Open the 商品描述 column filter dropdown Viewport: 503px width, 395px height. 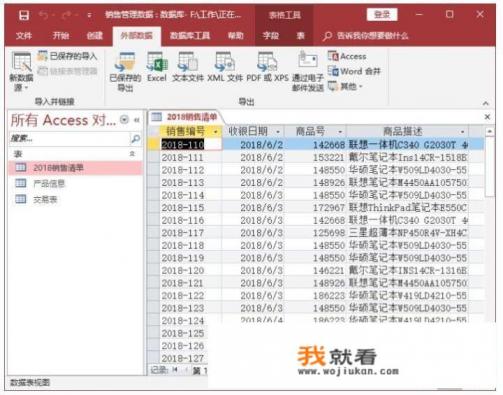[x=462, y=132]
